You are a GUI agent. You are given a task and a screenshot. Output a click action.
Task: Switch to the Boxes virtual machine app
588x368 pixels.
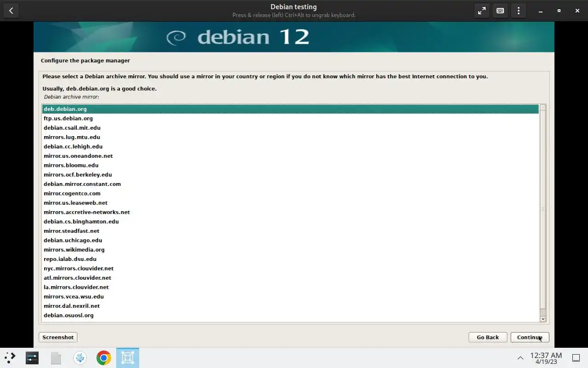[x=128, y=357]
